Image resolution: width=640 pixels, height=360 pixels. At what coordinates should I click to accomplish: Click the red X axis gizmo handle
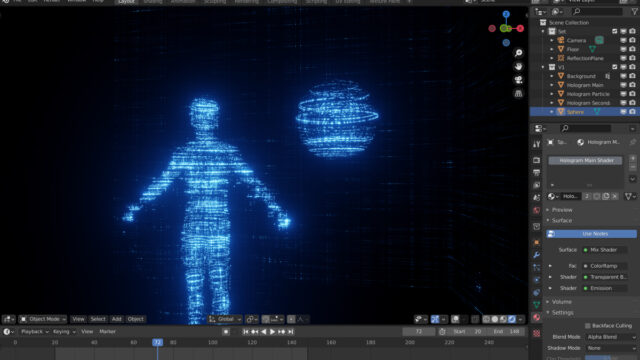(x=520, y=28)
